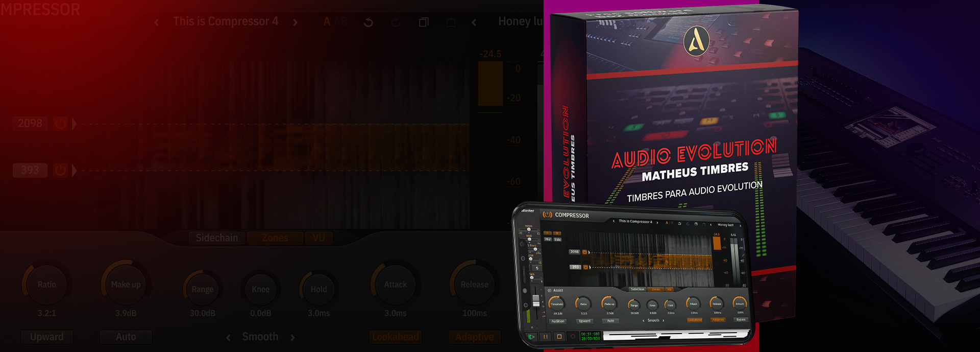Screen dimensions: 980x352
Task: Click the paste clipboard icon in the large background toolbar
Action: [x=451, y=22]
